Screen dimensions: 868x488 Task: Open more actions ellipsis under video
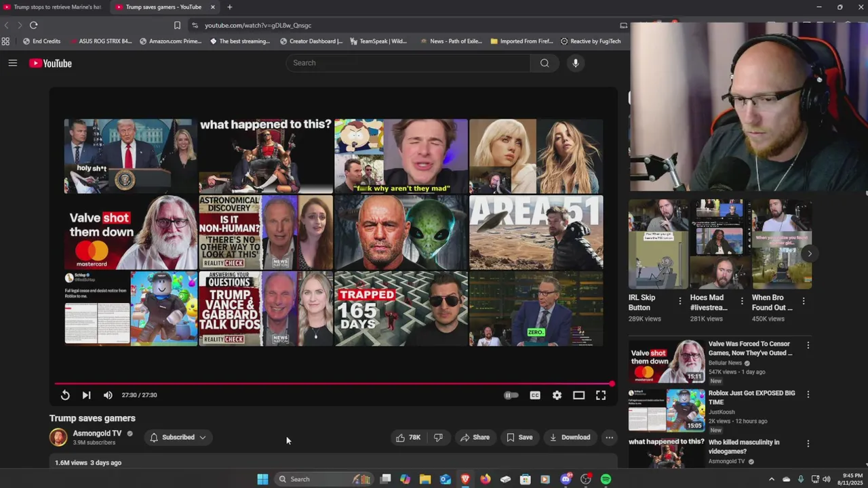coord(609,437)
